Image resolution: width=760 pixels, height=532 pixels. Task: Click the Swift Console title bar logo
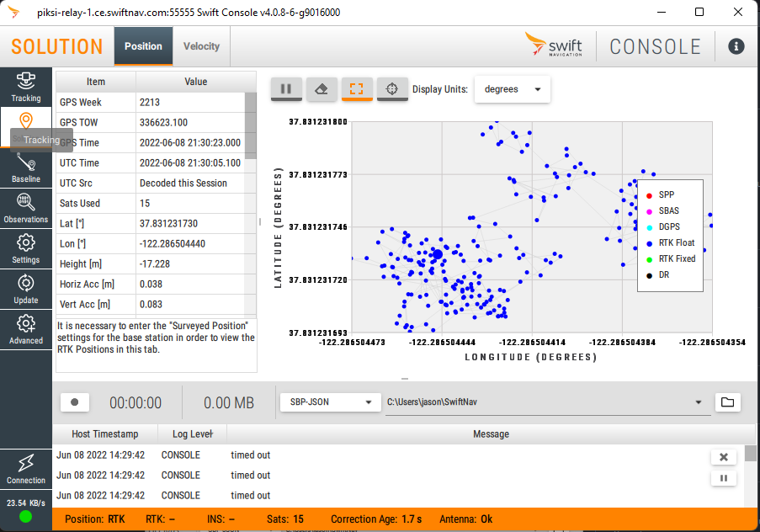pos(13,12)
